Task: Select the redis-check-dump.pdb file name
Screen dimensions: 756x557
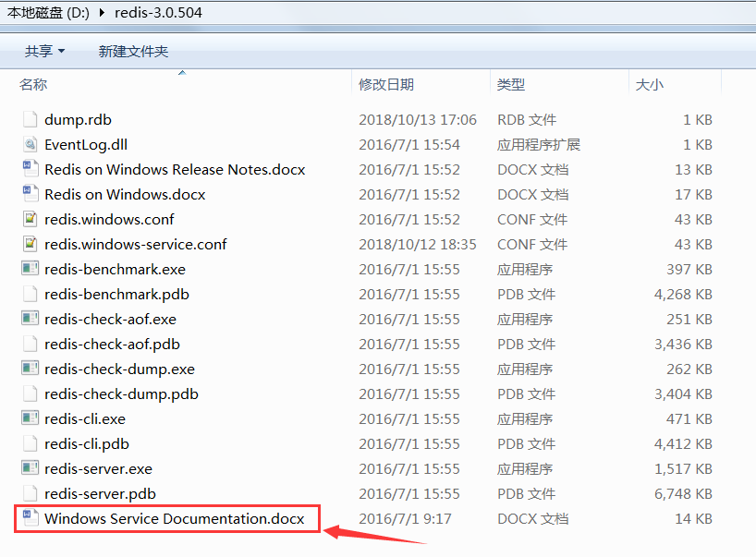Action: coord(121,394)
